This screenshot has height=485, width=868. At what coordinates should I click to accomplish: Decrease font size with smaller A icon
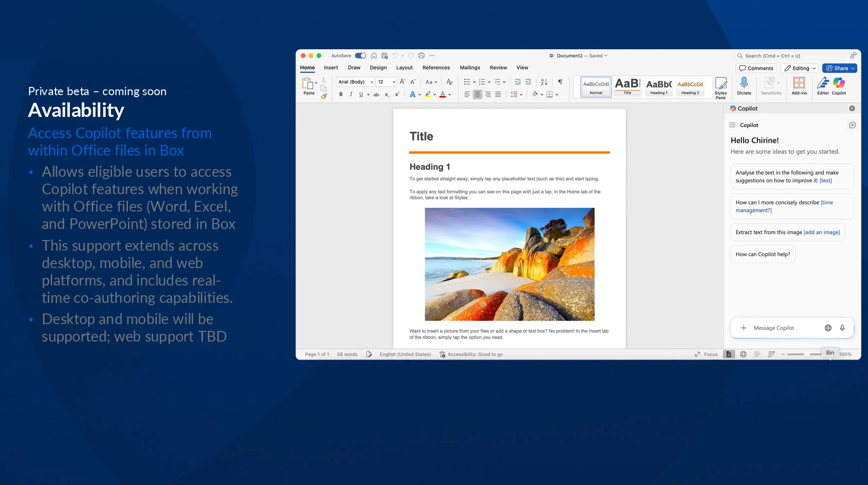[413, 82]
